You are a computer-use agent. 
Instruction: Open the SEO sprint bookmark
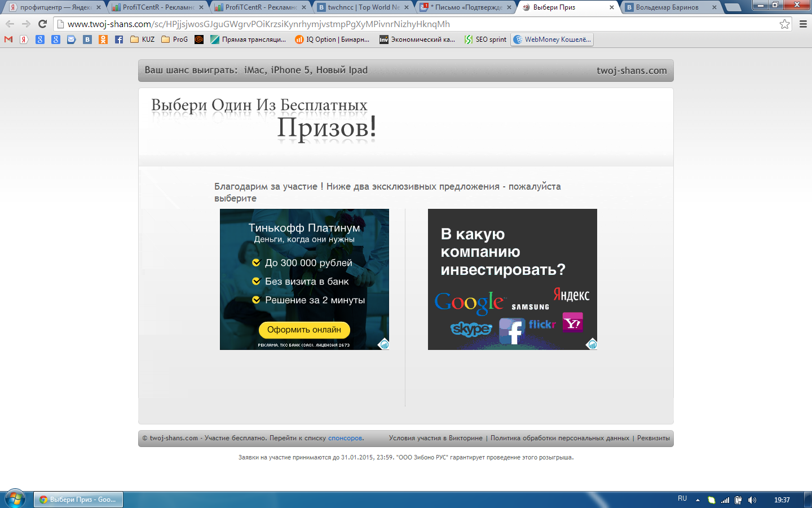tap(486, 40)
